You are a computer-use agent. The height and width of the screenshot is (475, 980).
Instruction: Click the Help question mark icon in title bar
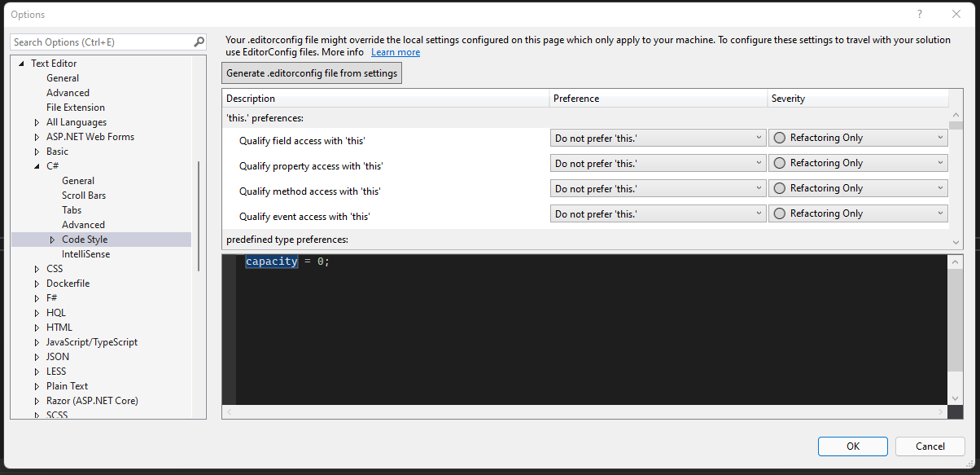[x=919, y=14]
